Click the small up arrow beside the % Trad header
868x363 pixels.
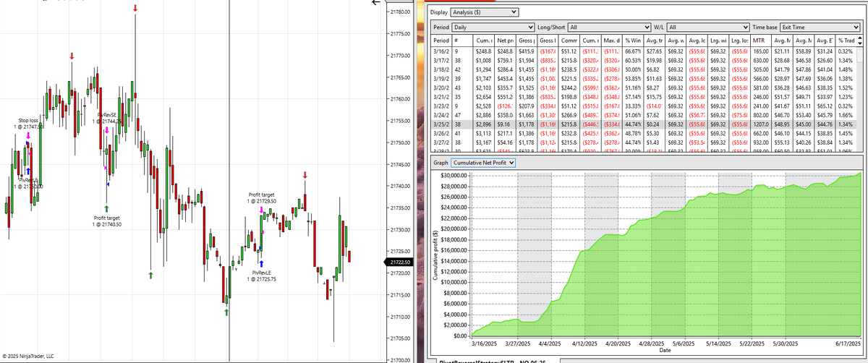(x=859, y=36)
